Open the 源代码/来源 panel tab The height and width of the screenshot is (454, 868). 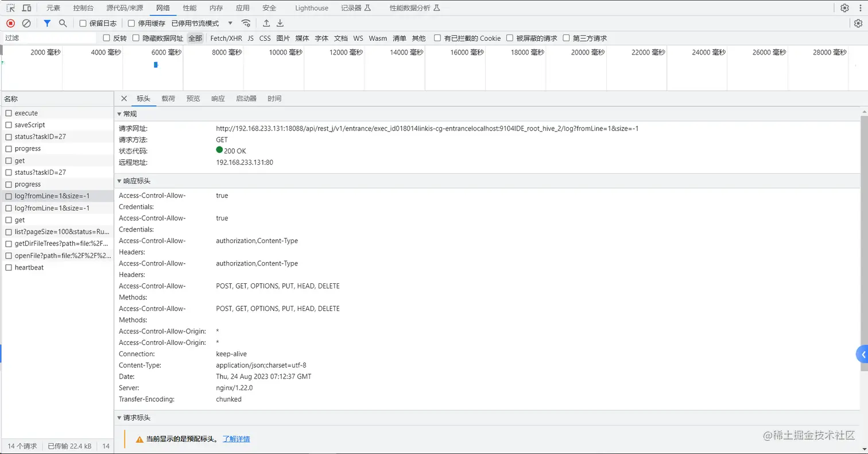(125, 8)
